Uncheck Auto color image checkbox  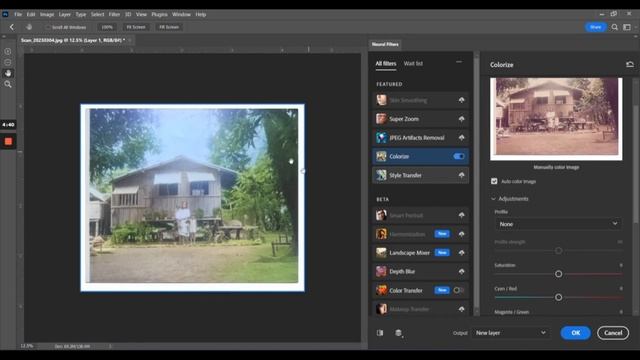[494, 181]
